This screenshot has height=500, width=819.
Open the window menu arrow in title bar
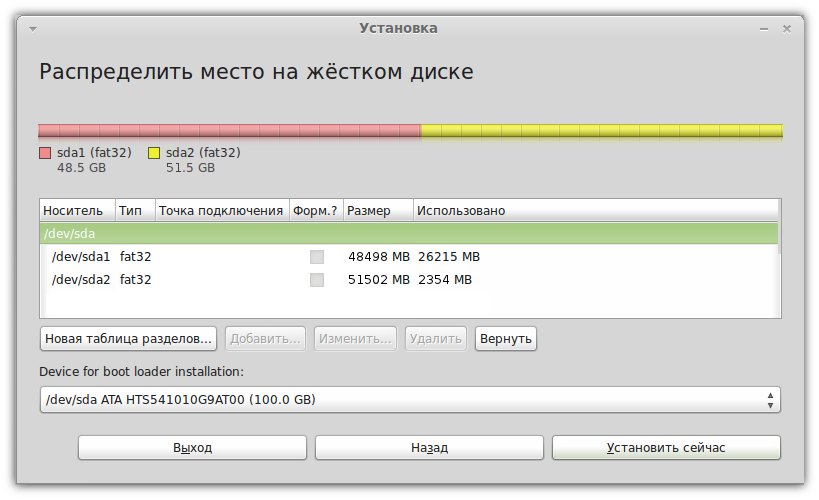33,29
